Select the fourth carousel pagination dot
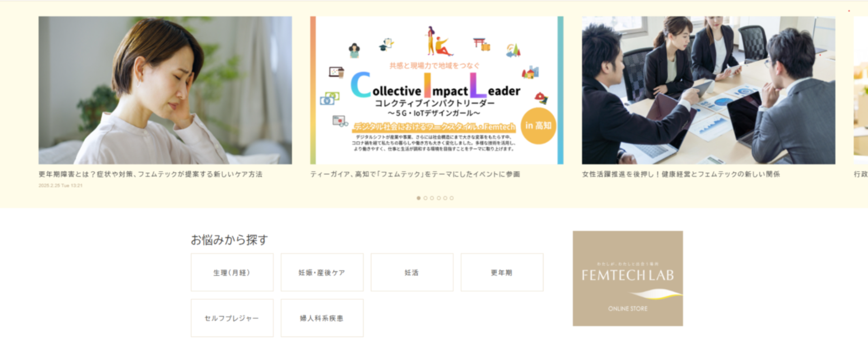Viewport: 868px width, 347px height. [439, 198]
